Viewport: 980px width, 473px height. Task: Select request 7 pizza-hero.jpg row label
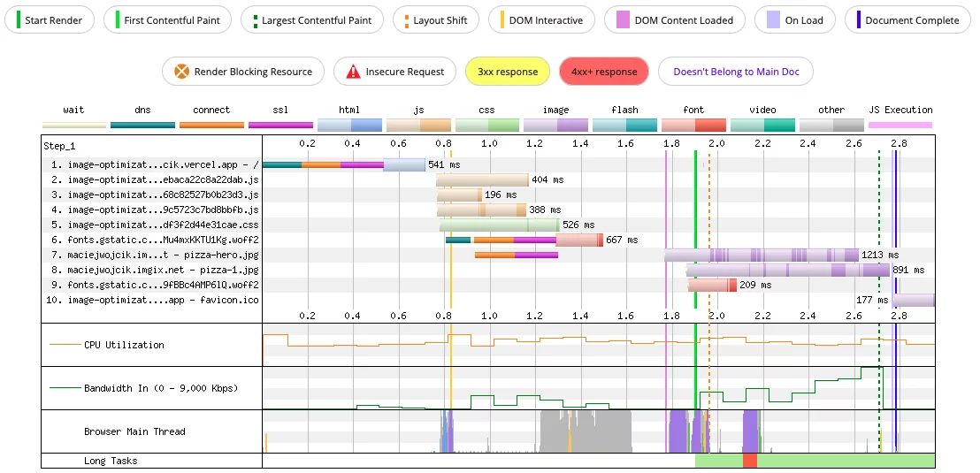point(155,255)
